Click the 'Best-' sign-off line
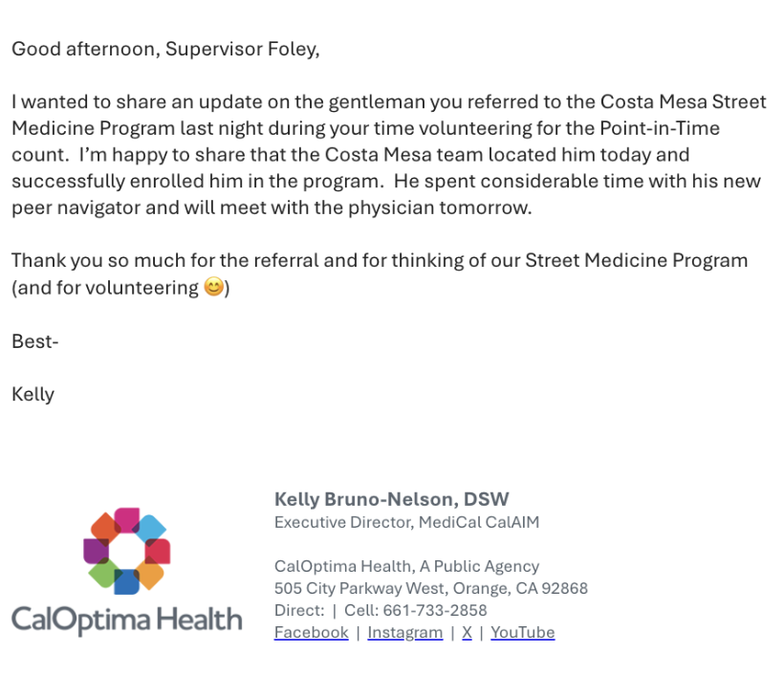Image resolution: width=784 pixels, height=698 pixels. [x=35, y=341]
